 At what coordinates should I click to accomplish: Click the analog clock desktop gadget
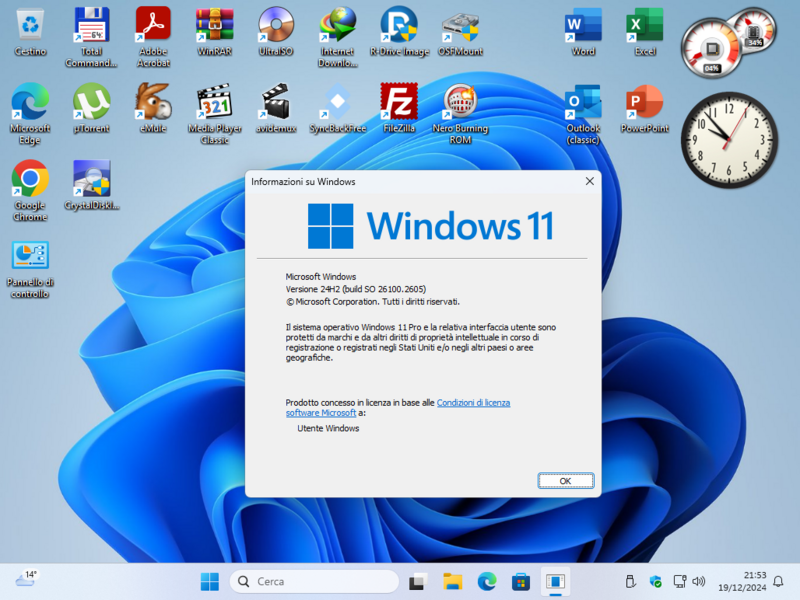(x=729, y=140)
